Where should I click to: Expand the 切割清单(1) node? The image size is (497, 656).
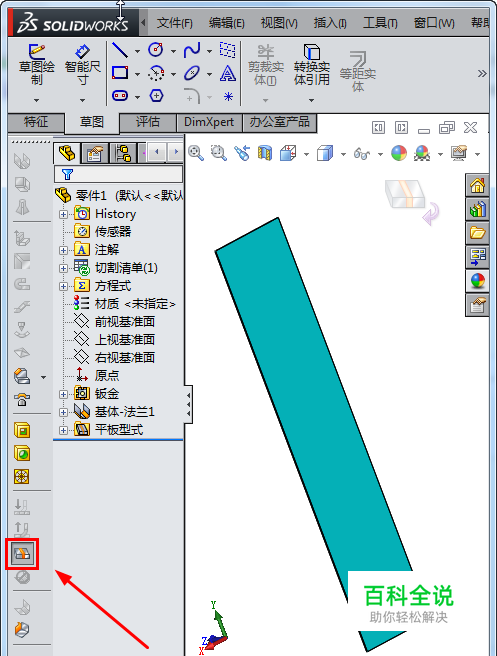[x=63, y=268]
